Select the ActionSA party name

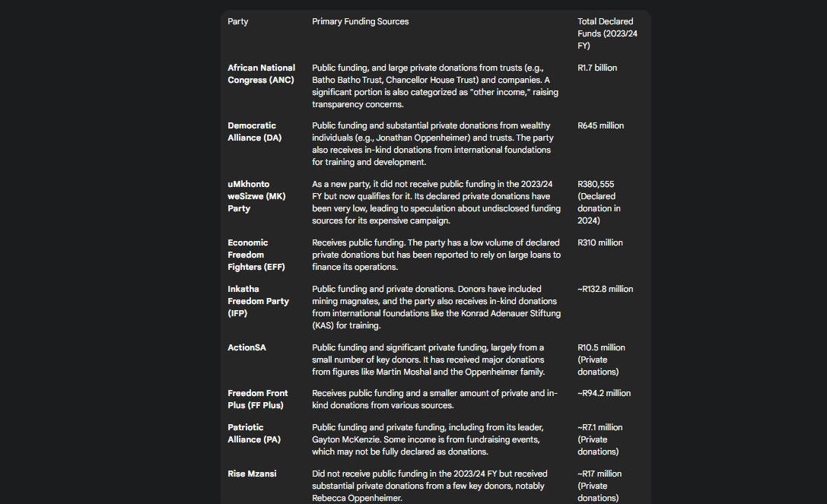247,348
